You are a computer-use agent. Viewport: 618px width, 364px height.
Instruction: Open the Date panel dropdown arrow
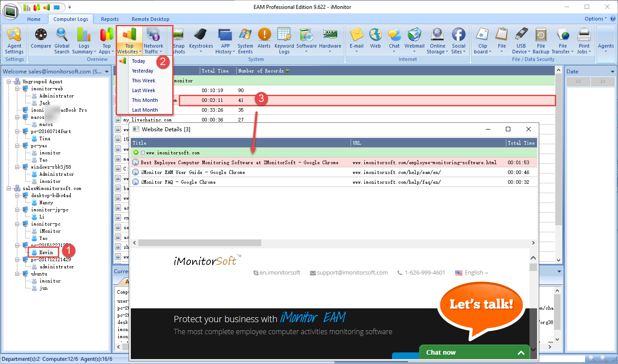[x=612, y=72]
